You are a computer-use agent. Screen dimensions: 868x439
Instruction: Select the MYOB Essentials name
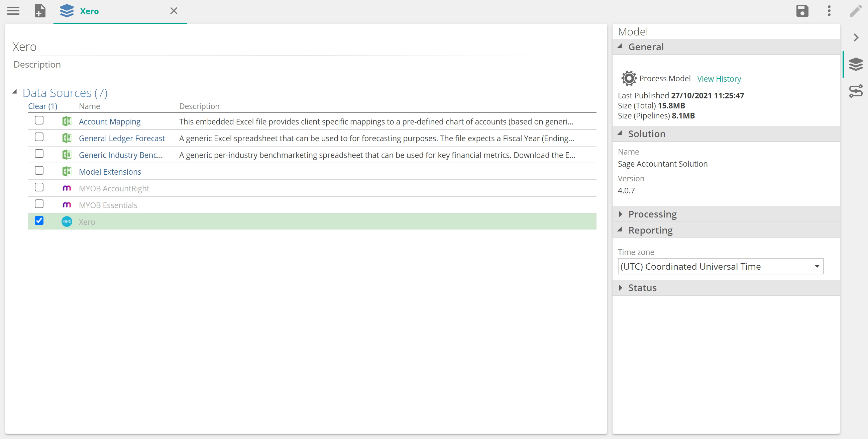(108, 205)
